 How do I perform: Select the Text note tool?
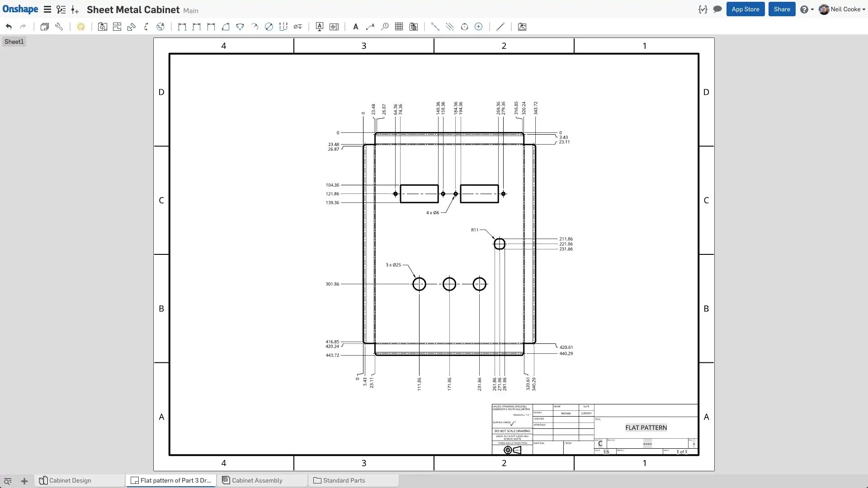pyautogui.click(x=356, y=27)
